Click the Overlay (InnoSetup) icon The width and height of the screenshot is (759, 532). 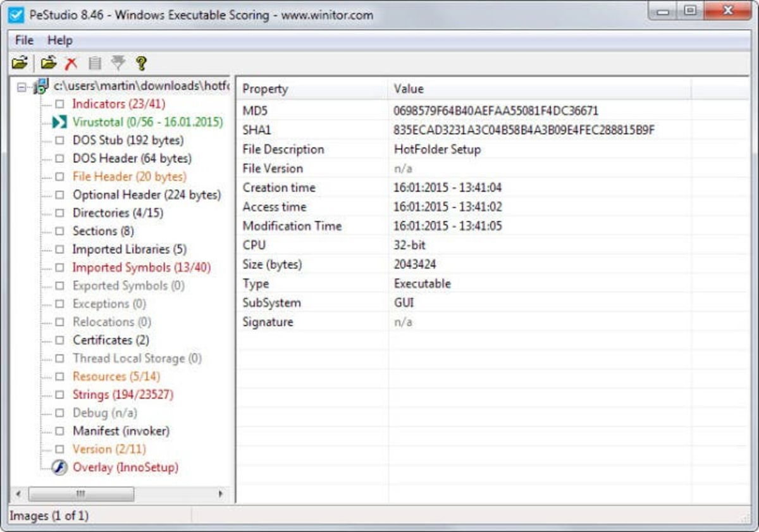click(x=59, y=467)
